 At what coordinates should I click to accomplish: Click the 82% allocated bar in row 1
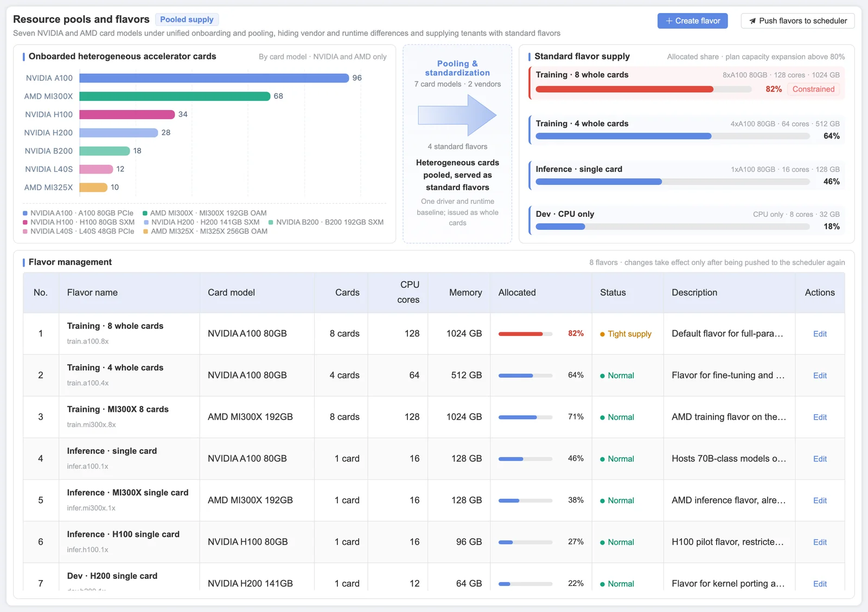point(525,334)
